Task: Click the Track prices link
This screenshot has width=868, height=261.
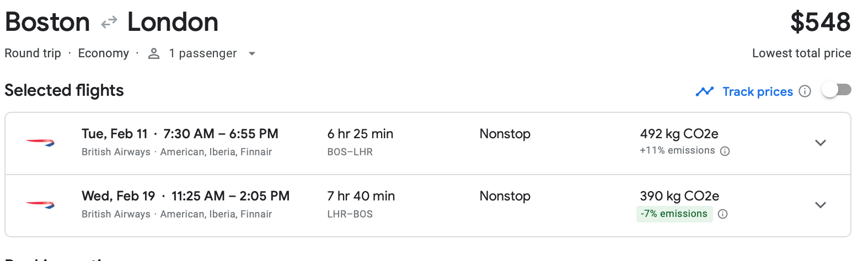Action: [x=758, y=91]
